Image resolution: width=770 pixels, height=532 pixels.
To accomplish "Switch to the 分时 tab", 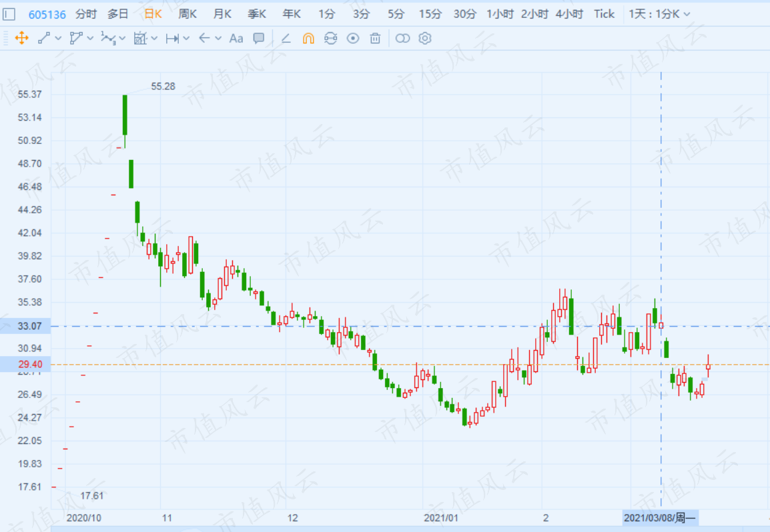I will pos(86,14).
